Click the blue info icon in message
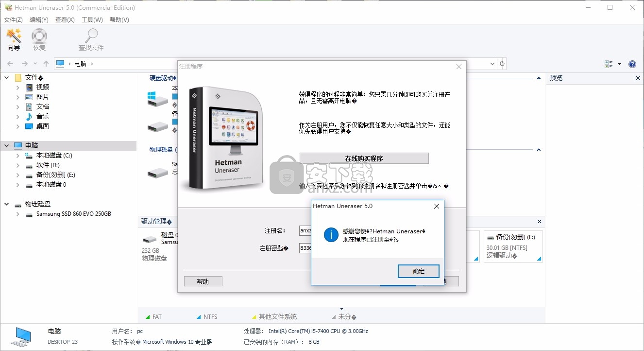The image size is (644, 351). pyautogui.click(x=331, y=235)
